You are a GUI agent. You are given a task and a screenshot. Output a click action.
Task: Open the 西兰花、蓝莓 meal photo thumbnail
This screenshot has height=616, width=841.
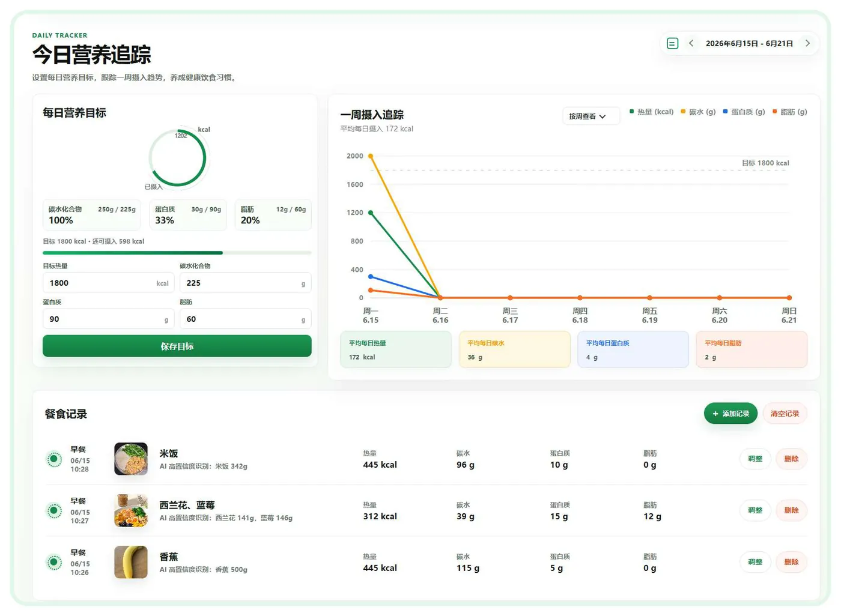(x=131, y=510)
